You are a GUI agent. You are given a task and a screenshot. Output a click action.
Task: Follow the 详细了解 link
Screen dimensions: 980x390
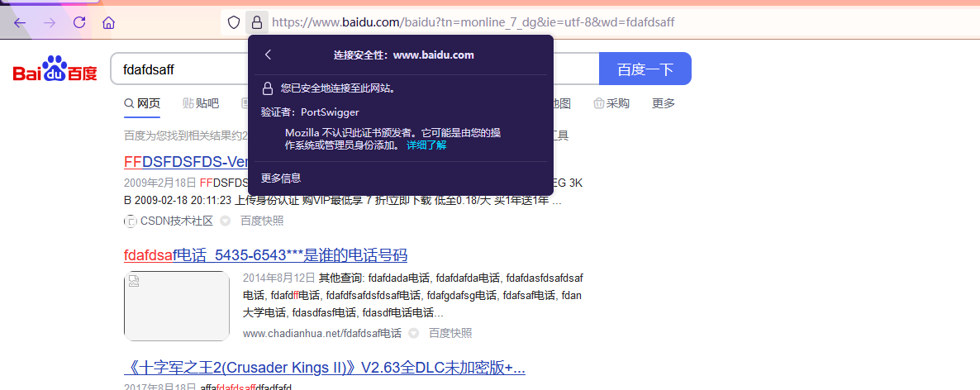pyautogui.click(x=426, y=145)
